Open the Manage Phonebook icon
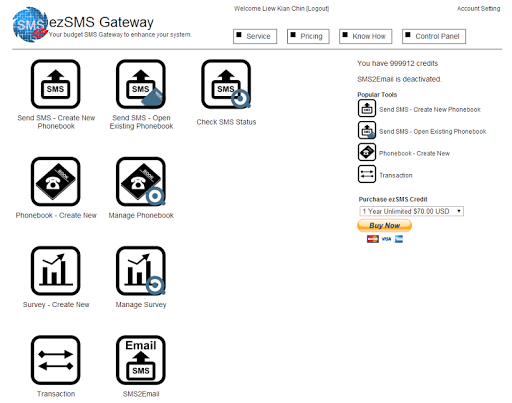The height and width of the screenshot is (403, 512). click(141, 182)
